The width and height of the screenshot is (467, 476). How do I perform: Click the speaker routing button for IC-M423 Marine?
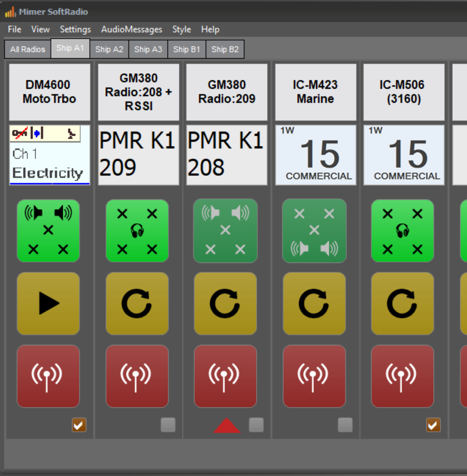click(314, 231)
